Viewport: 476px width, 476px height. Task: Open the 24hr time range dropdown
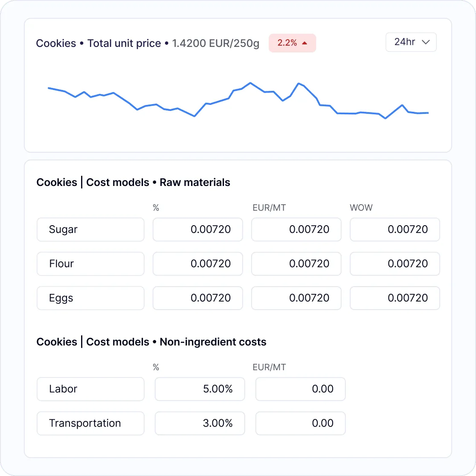411,42
